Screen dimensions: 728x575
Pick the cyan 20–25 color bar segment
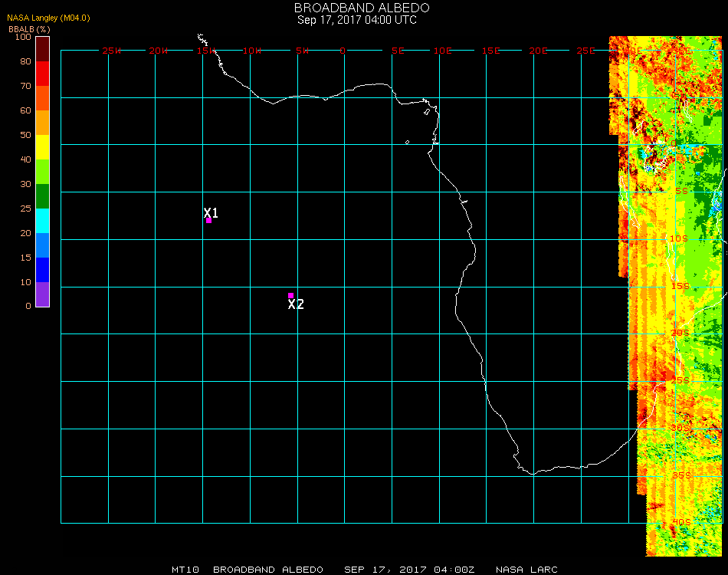42,221
